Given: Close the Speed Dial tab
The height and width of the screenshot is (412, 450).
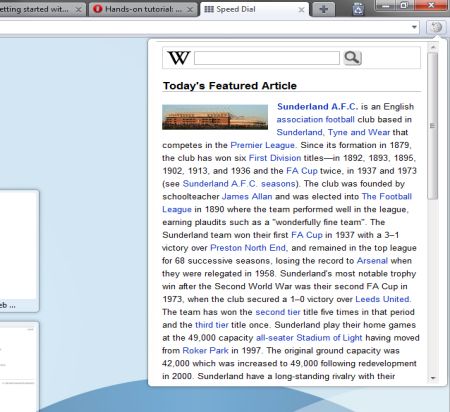Looking at the screenshot, I should pos(301,10).
